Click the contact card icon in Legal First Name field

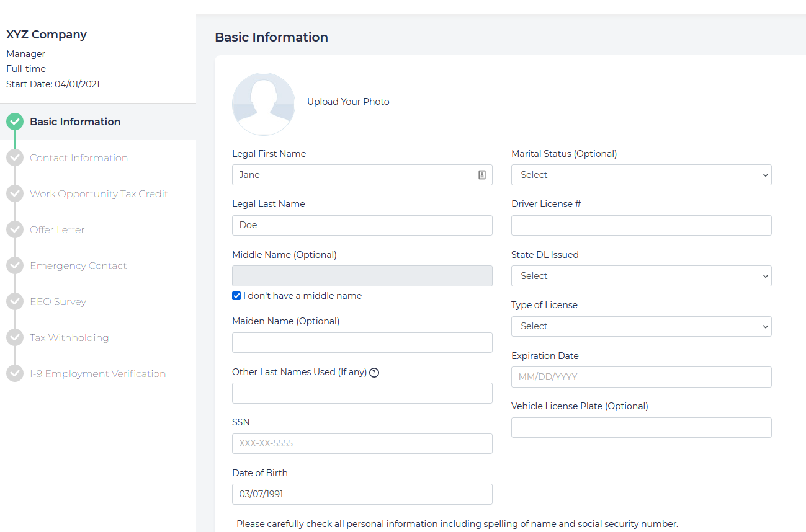[x=482, y=175]
